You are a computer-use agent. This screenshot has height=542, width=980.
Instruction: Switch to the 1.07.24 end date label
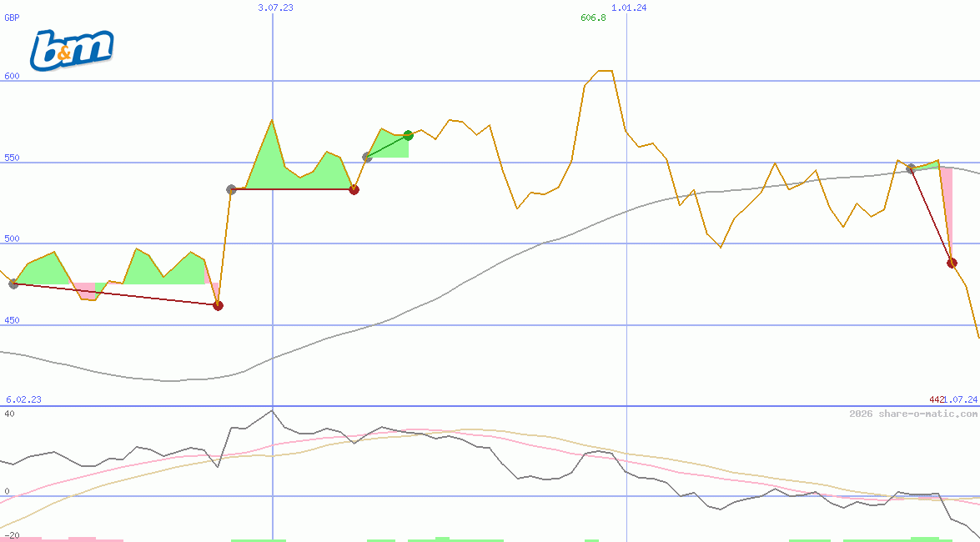(959, 399)
